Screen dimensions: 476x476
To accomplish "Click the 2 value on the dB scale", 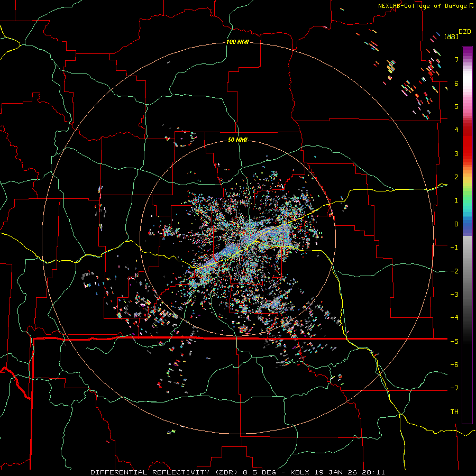I will [x=456, y=177].
